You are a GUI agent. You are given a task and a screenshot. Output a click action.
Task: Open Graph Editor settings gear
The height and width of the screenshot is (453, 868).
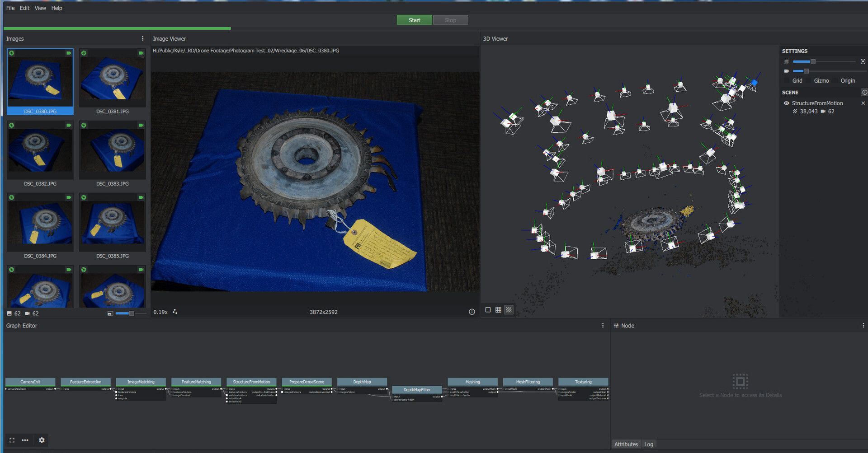[42, 440]
